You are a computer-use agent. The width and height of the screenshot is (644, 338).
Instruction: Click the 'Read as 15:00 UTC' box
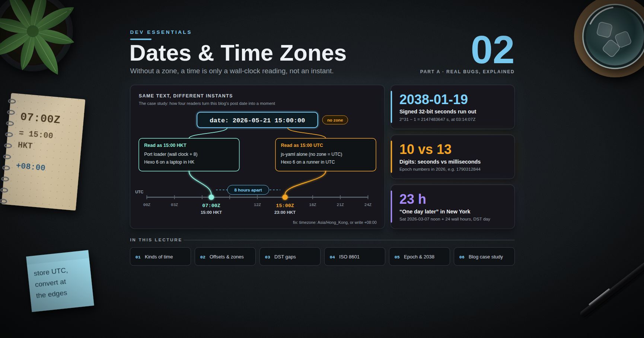tap(326, 155)
